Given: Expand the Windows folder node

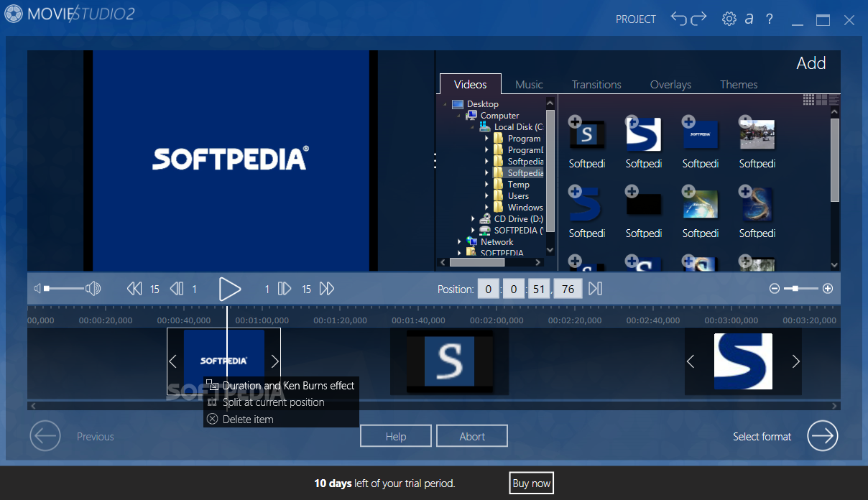Looking at the screenshot, I should (486, 208).
